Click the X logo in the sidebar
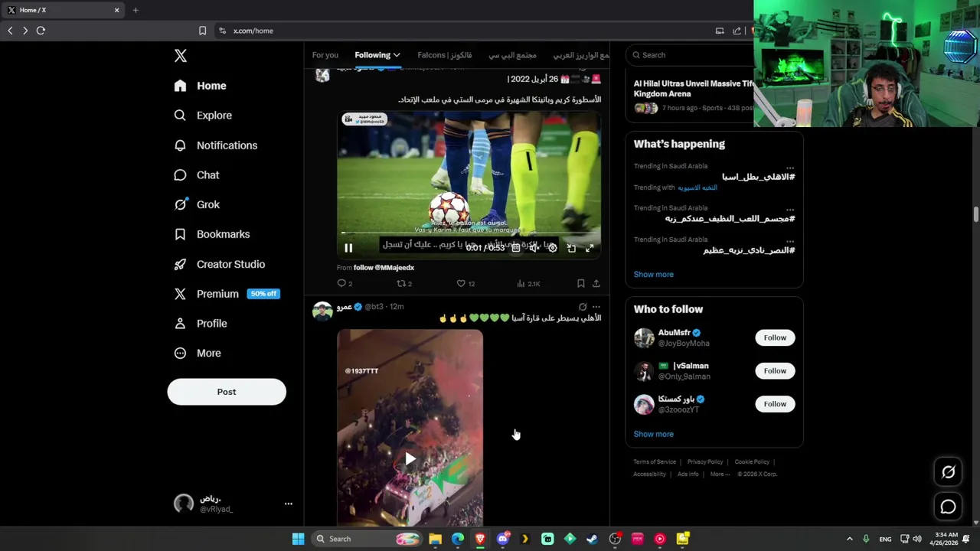The width and height of the screenshot is (980, 551). tap(181, 56)
